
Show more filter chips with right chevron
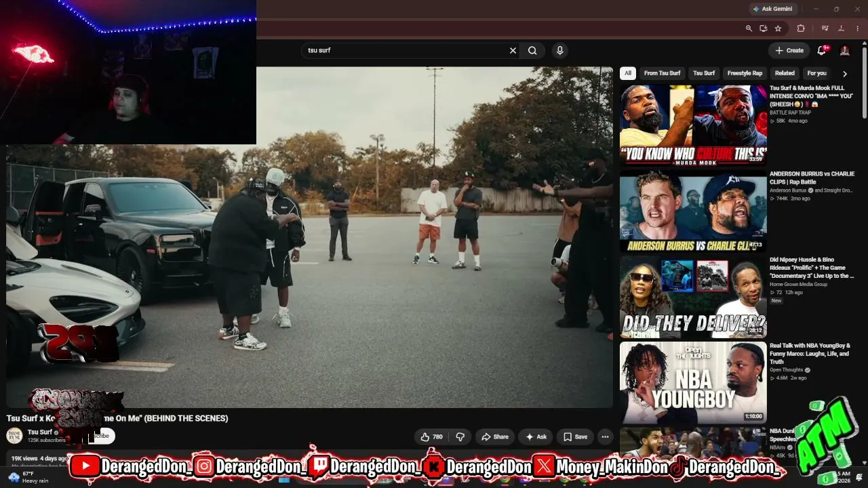845,73
